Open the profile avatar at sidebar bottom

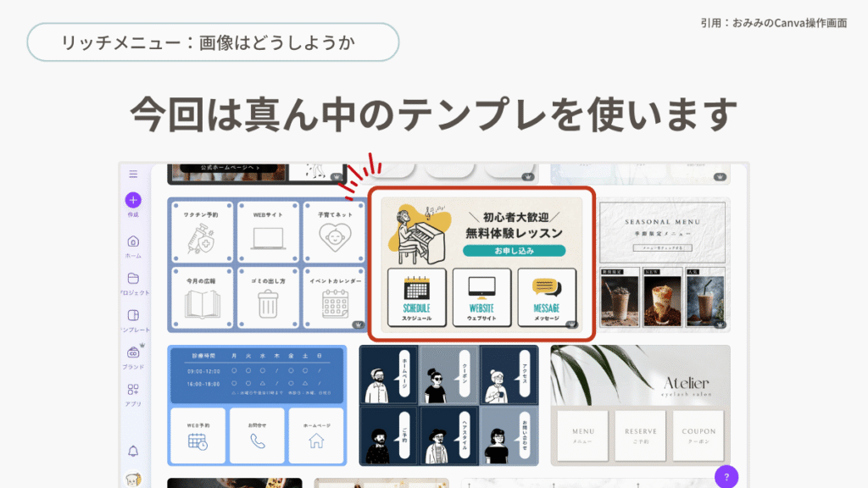tap(133, 480)
